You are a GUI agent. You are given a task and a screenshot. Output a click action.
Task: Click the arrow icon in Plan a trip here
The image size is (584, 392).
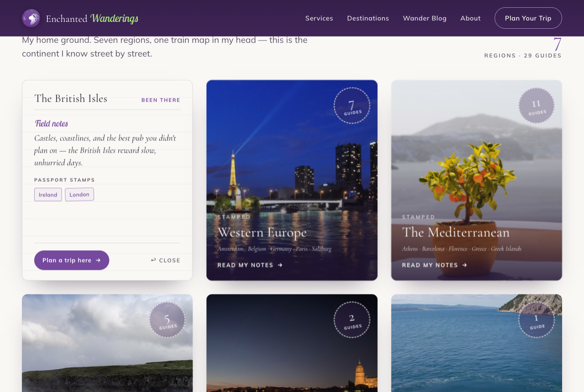(x=98, y=260)
